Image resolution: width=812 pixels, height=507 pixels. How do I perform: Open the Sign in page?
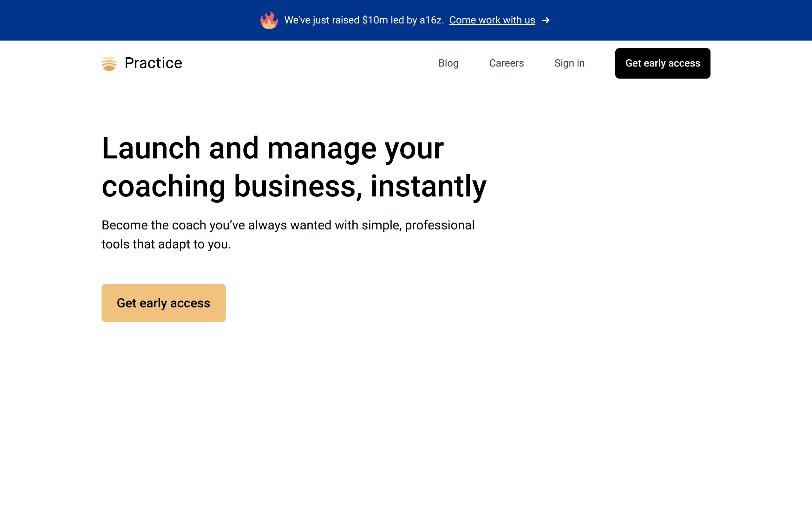(569, 63)
